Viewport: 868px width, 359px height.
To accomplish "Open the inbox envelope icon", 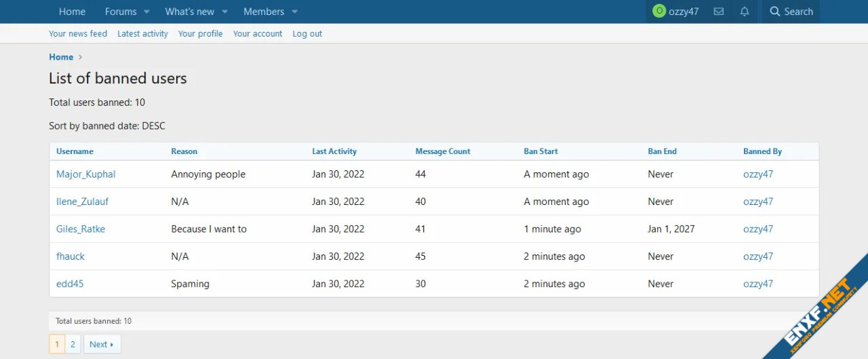I will [x=719, y=12].
